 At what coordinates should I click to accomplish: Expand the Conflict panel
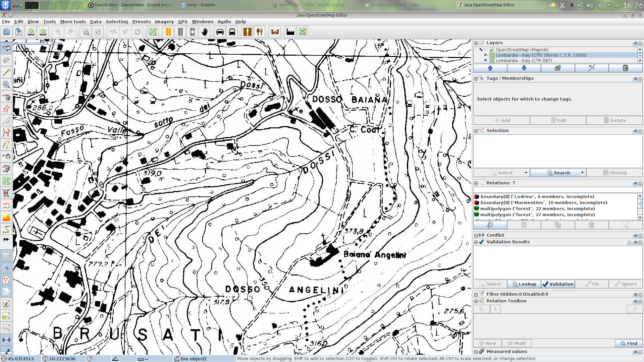(476, 235)
